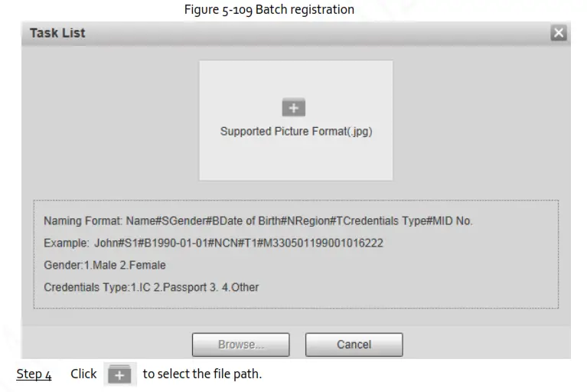Click the word "Click" beside Step 4
This screenshot has height=392, width=587.
[x=83, y=374]
